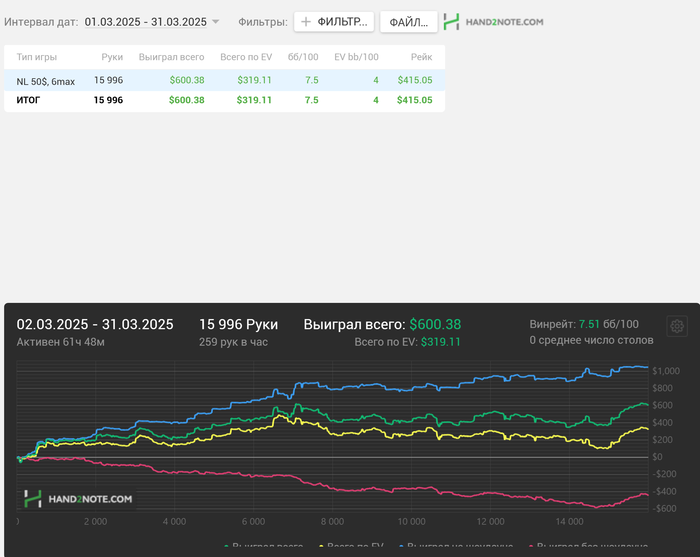Open the graph settings gear icon

click(677, 326)
